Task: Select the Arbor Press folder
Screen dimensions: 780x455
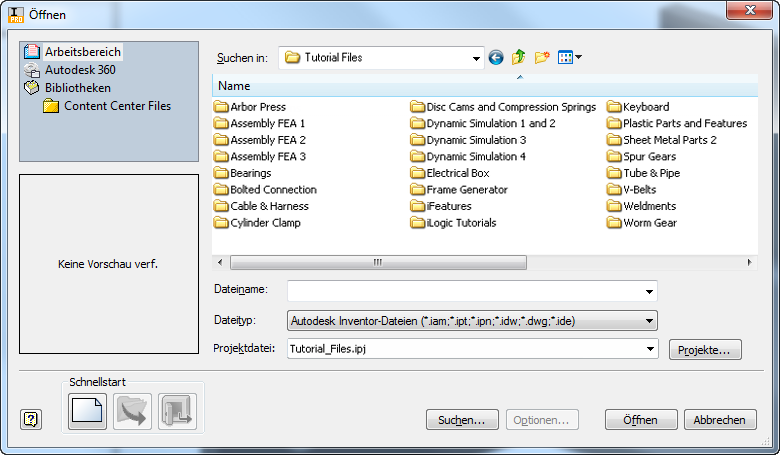Action: click(x=250, y=107)
